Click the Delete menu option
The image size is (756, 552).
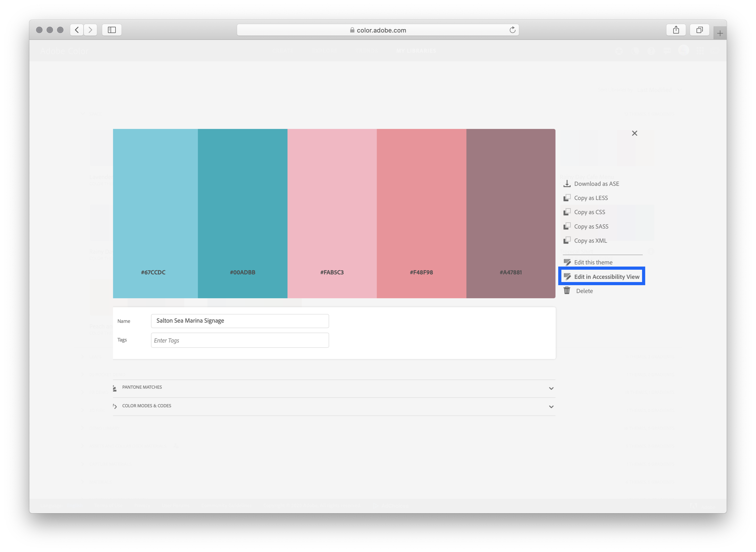(583, 290)
